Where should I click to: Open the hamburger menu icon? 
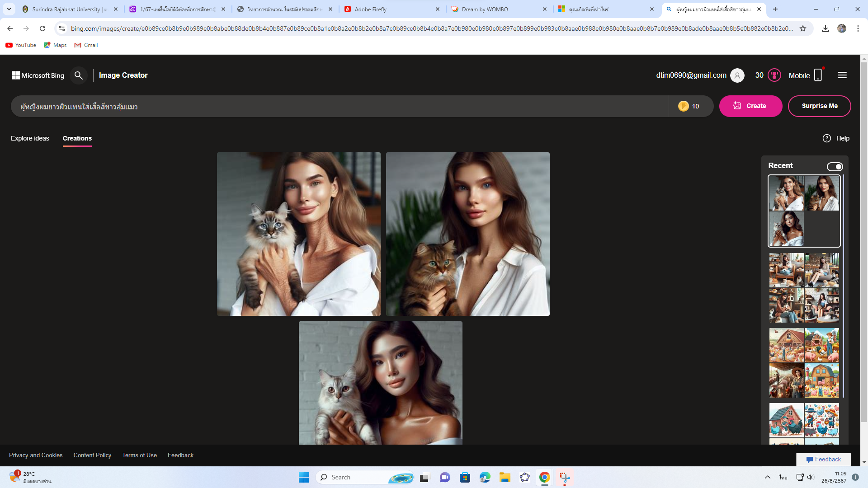(842, 75)
